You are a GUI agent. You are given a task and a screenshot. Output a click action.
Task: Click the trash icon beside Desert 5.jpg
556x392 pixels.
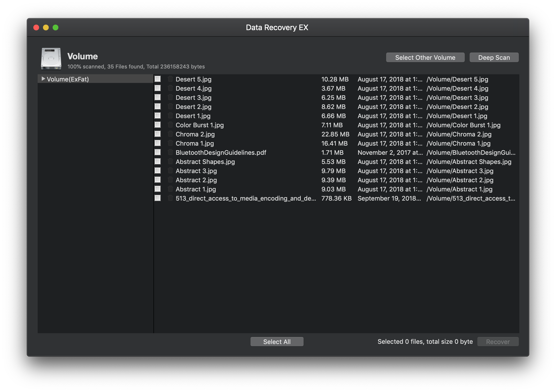(x=170, y=79)
